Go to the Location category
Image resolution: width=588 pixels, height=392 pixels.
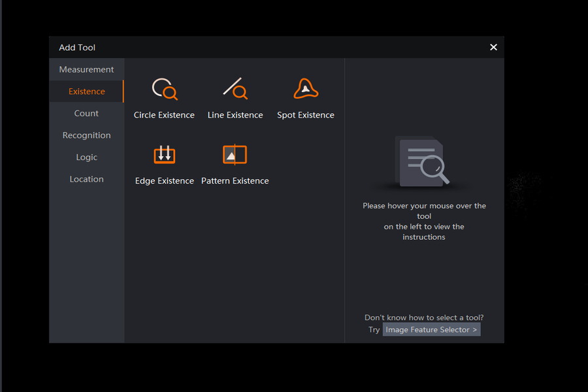[x=87, y=179]
